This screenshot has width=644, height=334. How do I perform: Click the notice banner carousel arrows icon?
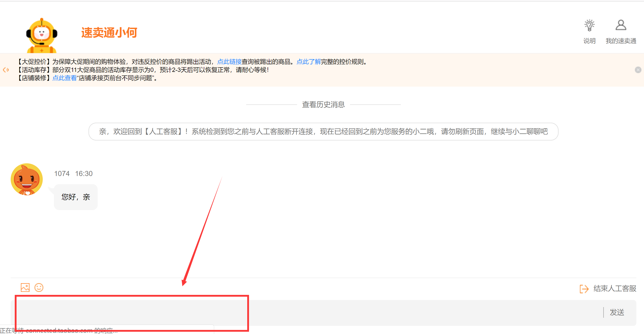pyautogui.click(x=6, y=70)
